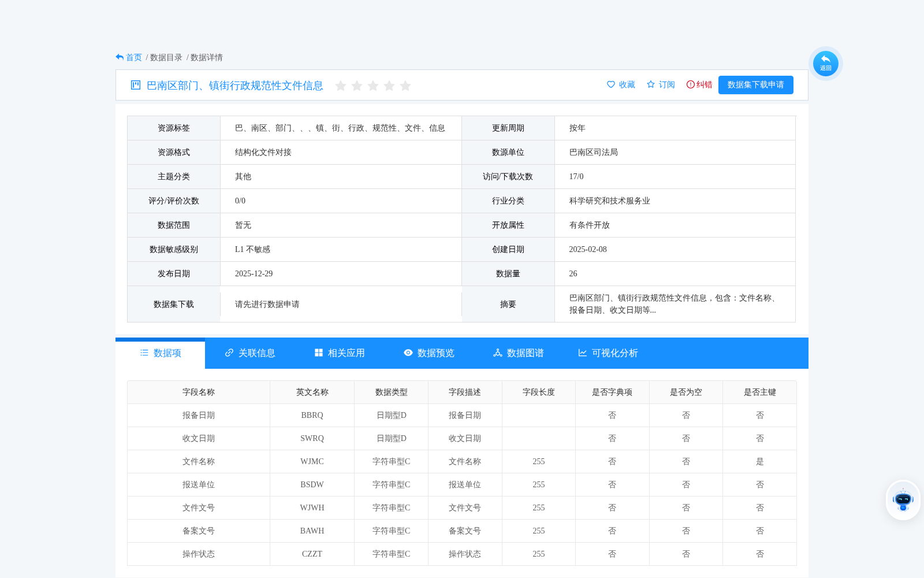
Task: Click the 是否主键 column header
Action: [760, 392]
